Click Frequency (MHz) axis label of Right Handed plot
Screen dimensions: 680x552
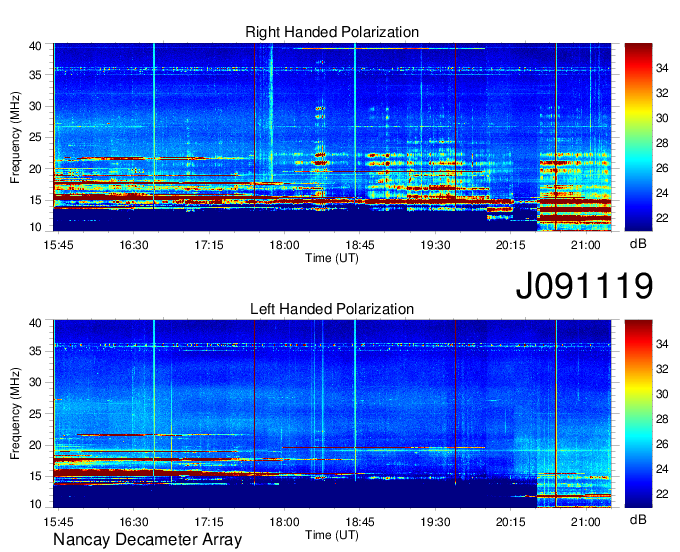click(15, 137)
